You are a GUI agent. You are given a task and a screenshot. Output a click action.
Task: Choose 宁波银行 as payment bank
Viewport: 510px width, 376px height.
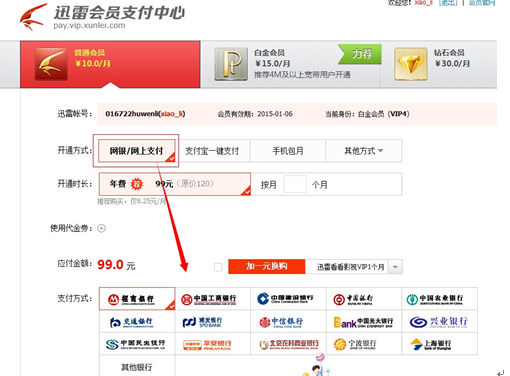coord(364,344)
